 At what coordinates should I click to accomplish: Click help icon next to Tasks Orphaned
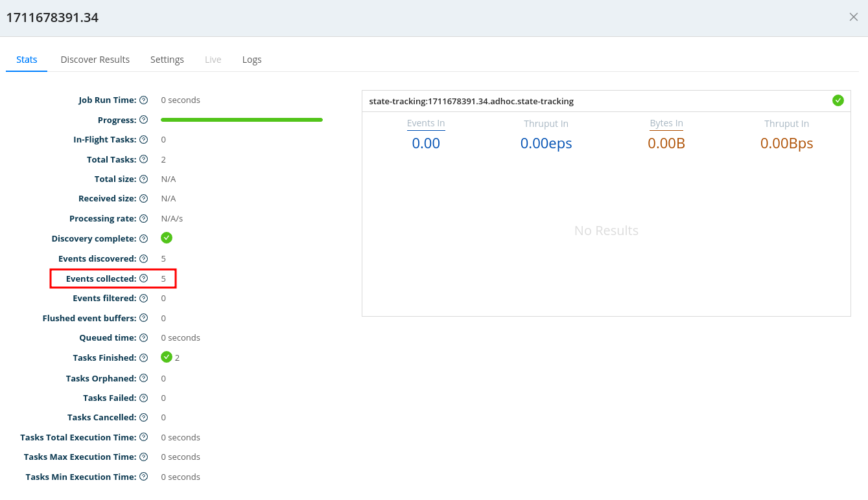144,378
